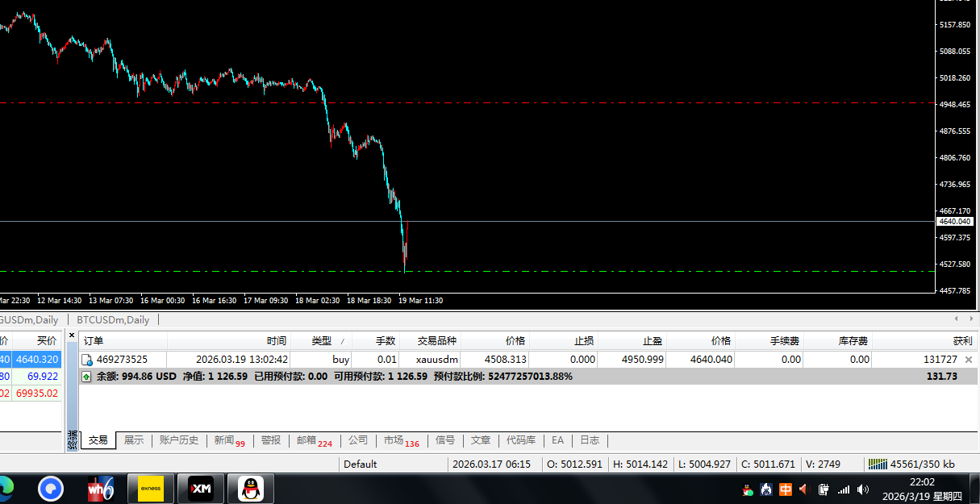The image size is (980, 504).
Task: Click the balance row summary icon
Action: [87, 376]
